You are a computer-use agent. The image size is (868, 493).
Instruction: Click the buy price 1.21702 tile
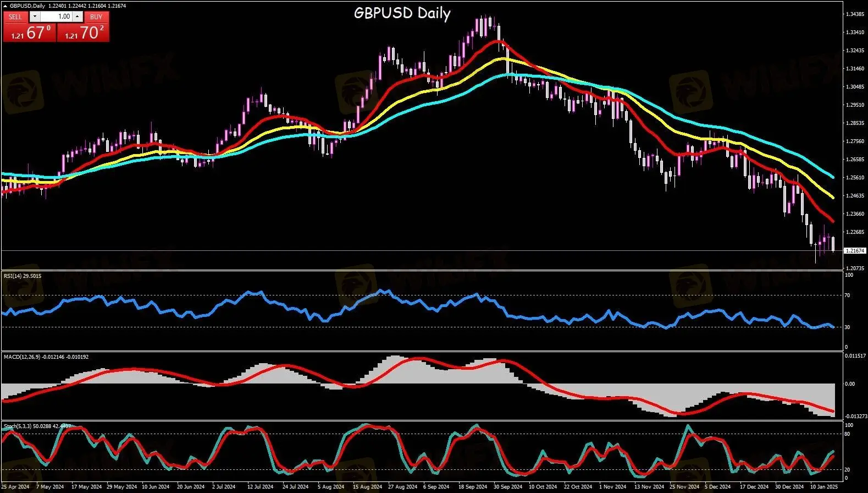click(x=83, y=33)
